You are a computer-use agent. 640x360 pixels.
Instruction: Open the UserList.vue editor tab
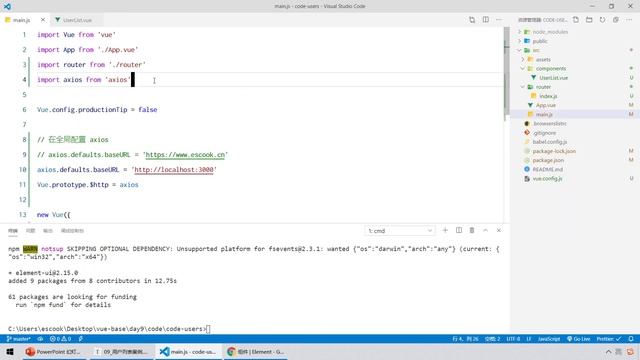(77, 20)
